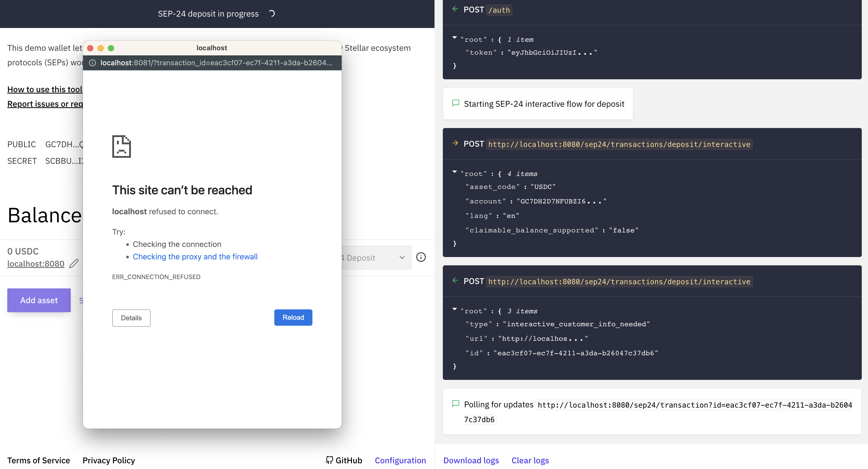Click the SEP-24 deposit progress spinner
The image size is (868, 469).
[x=272, y=13]
